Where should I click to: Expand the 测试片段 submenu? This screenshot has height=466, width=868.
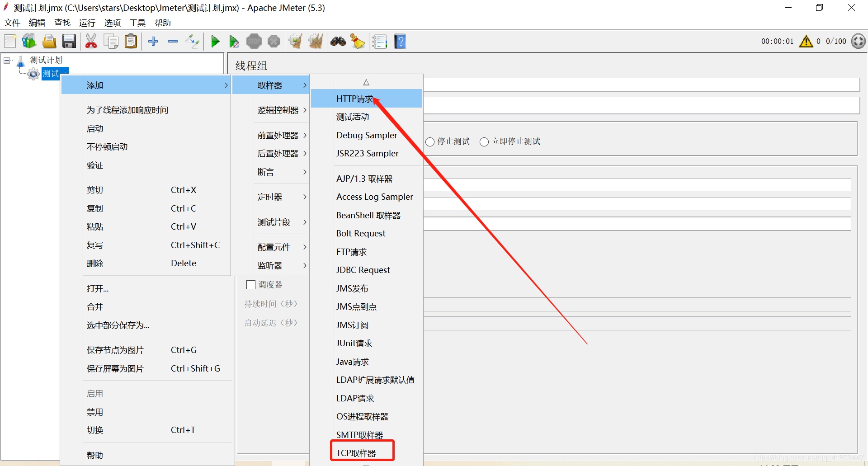(271, 222)
